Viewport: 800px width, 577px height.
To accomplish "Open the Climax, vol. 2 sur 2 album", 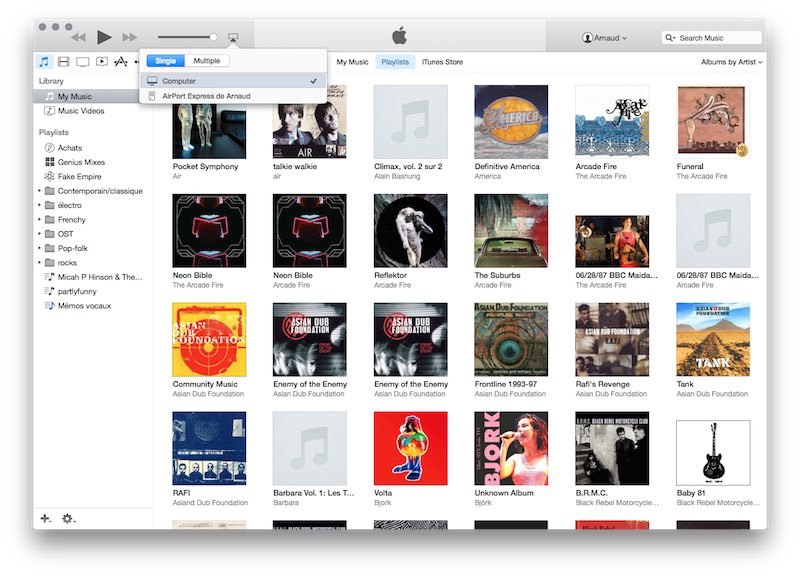I will [411, 121].
